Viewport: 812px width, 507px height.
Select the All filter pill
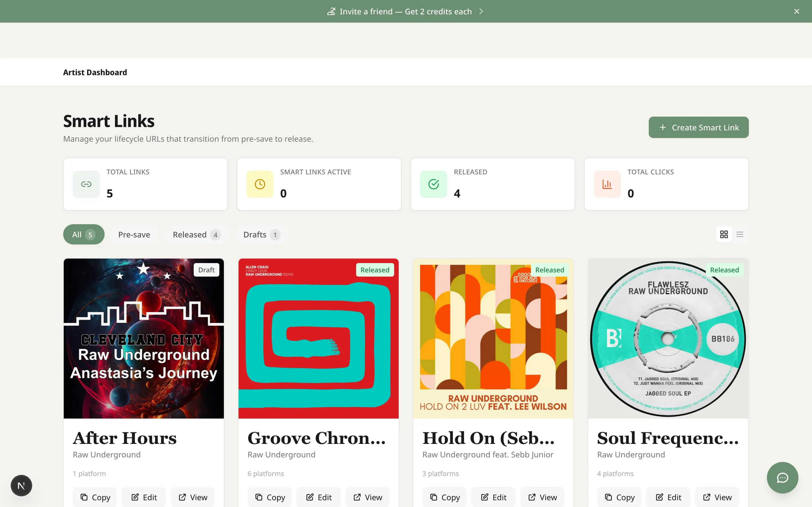click(83, 234)
